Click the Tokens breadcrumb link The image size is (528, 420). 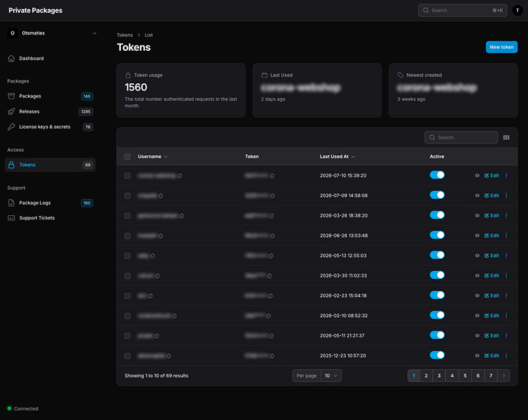125,35
